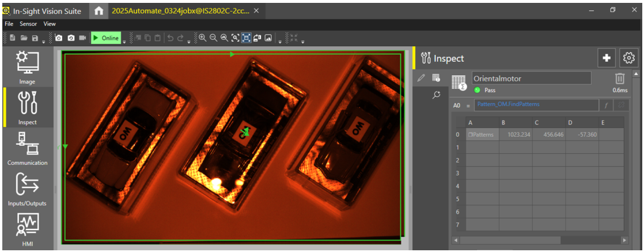Click the function f button
The image size is (644, 252).
click(x=606, y=105)
